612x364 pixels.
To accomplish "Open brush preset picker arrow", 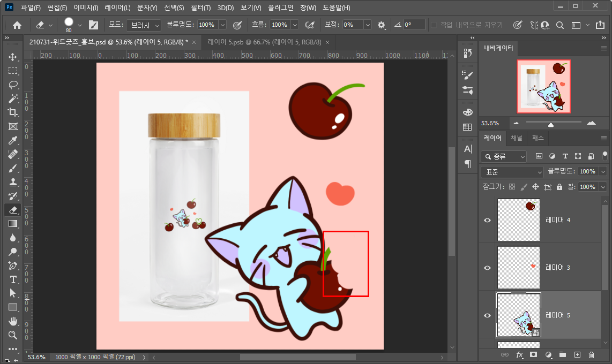I will (x=80, y=25).
